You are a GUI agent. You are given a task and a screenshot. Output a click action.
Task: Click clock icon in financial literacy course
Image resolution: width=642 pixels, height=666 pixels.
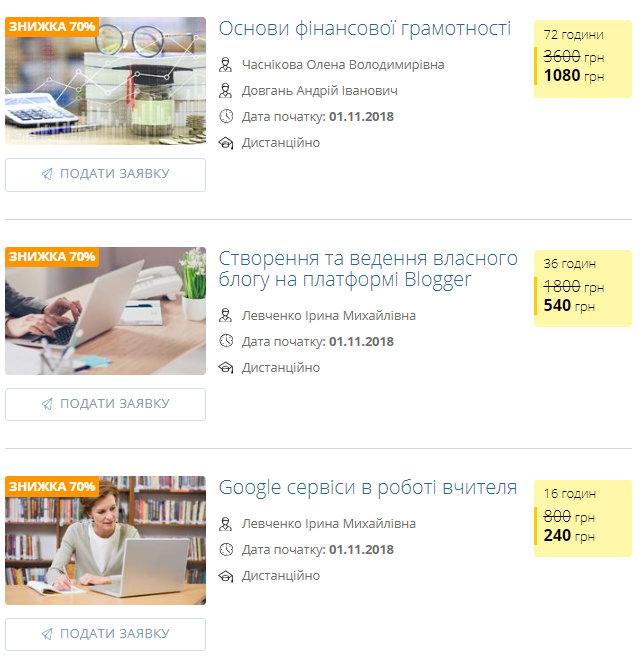(x=226, y=116)
